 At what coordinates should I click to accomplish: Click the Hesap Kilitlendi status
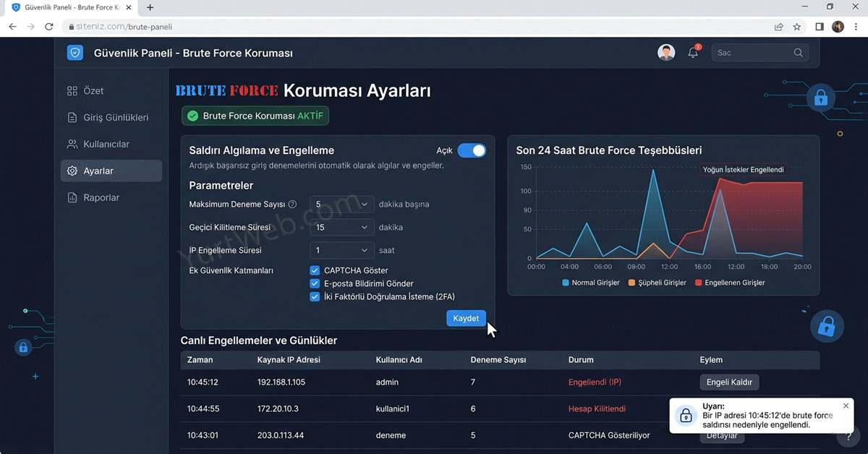pyautogui.click(x=597, y=408)
